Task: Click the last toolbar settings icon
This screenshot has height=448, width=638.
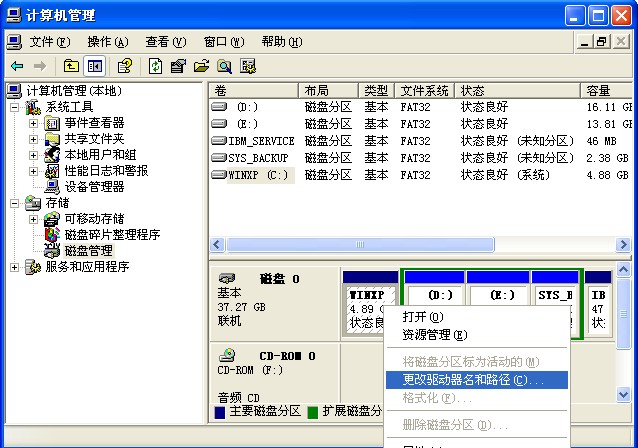Action: (x=248, y=66)
